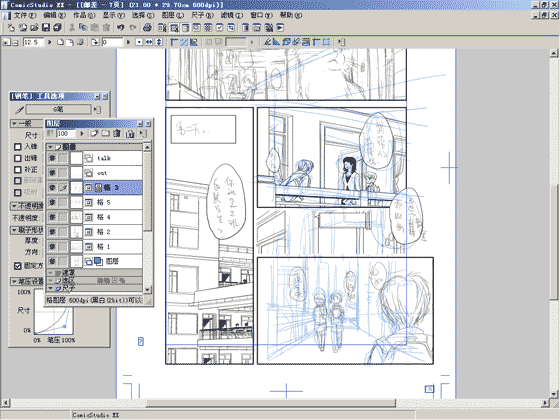This screenshot has height=420, width=560.
Task: Open rotation angle dropdown arrow
Action: tap(129, 42)
